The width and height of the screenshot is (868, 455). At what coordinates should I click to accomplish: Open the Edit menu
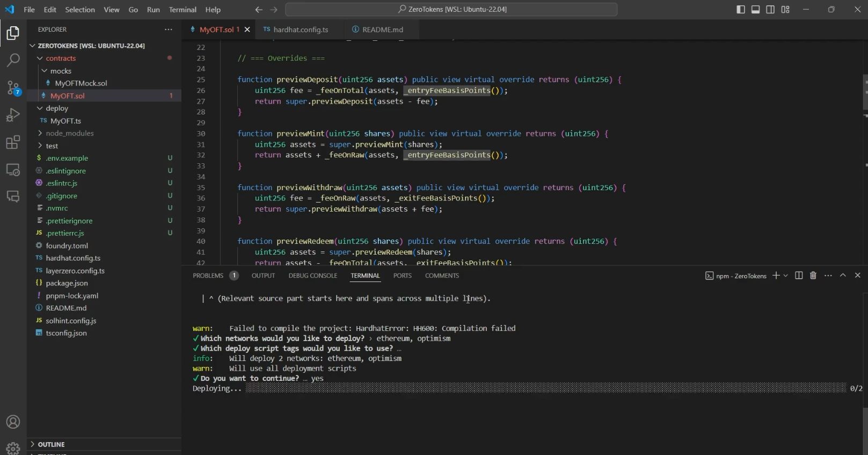tap(50, 10)
